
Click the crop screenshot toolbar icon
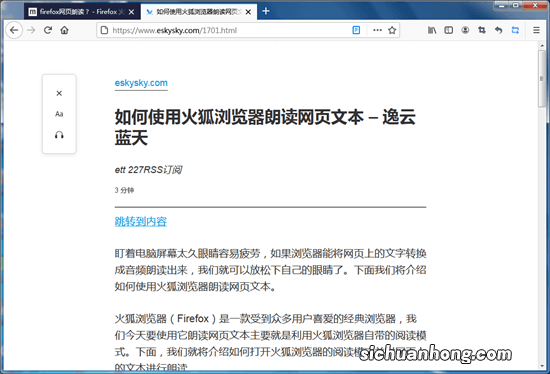click(x=482, y=30)
